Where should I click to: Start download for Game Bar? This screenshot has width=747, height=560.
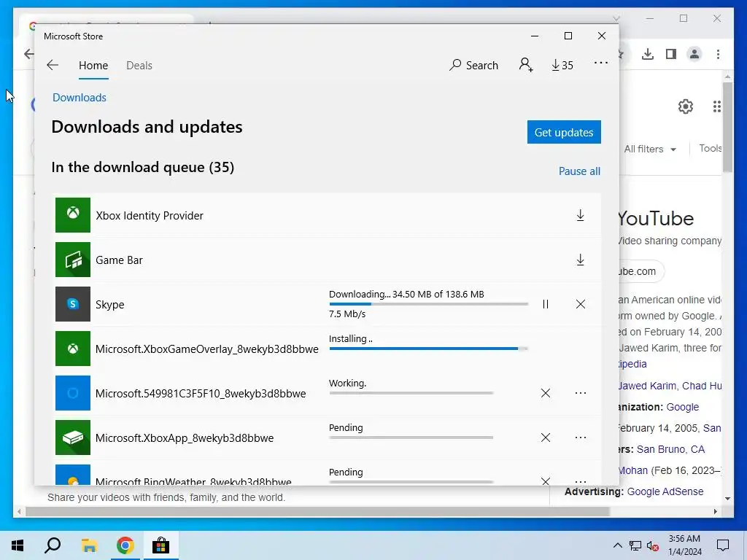[x=580, y=260]
